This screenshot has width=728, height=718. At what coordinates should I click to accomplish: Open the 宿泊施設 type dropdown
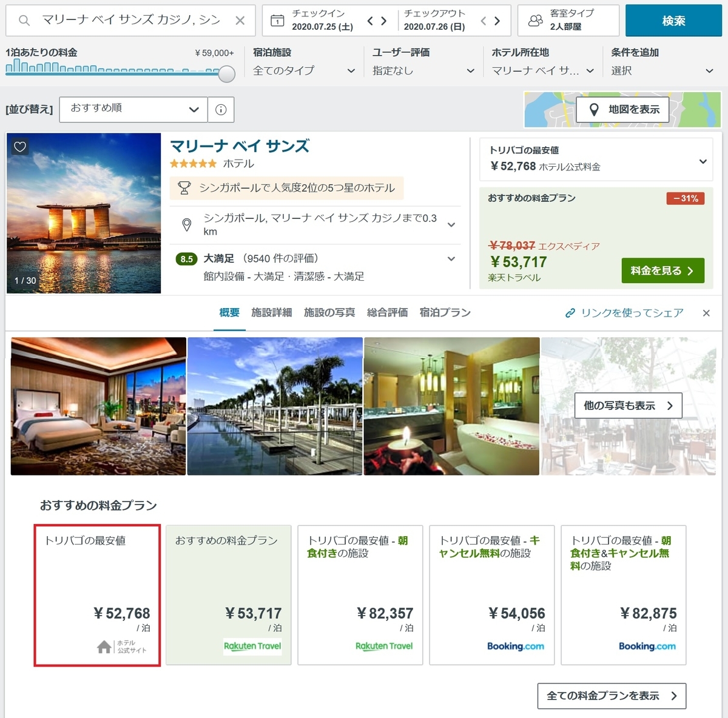pos(304,71)
